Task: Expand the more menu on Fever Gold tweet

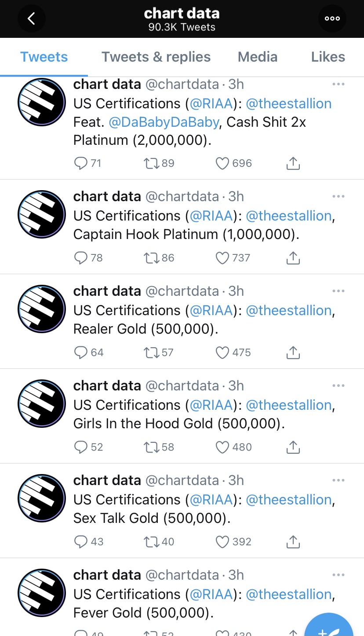Action: 339,575
